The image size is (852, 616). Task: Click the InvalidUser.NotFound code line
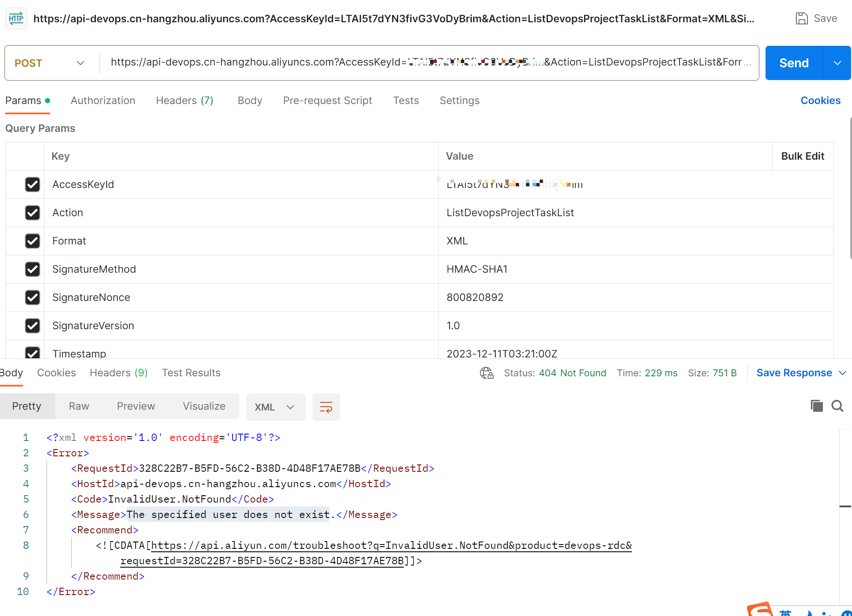[173, 499]
